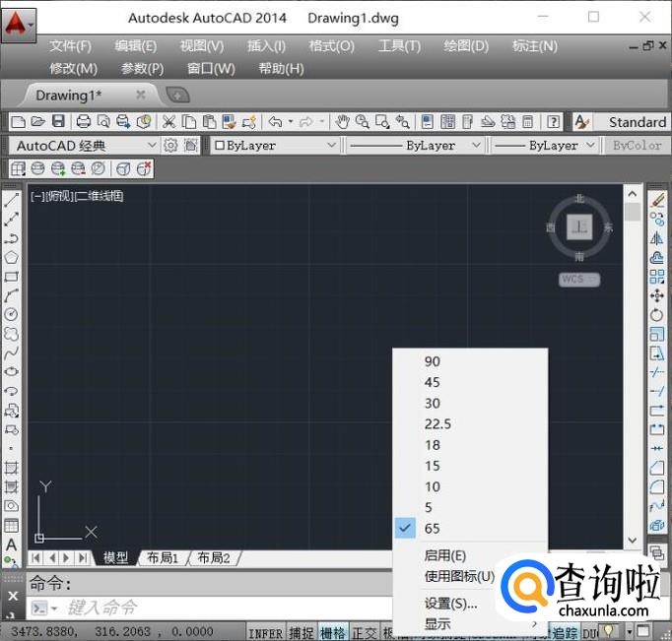Switch to the 布局1 layout tab
The width and height of the screenshot is (672, 641).
tap(163, 558)
